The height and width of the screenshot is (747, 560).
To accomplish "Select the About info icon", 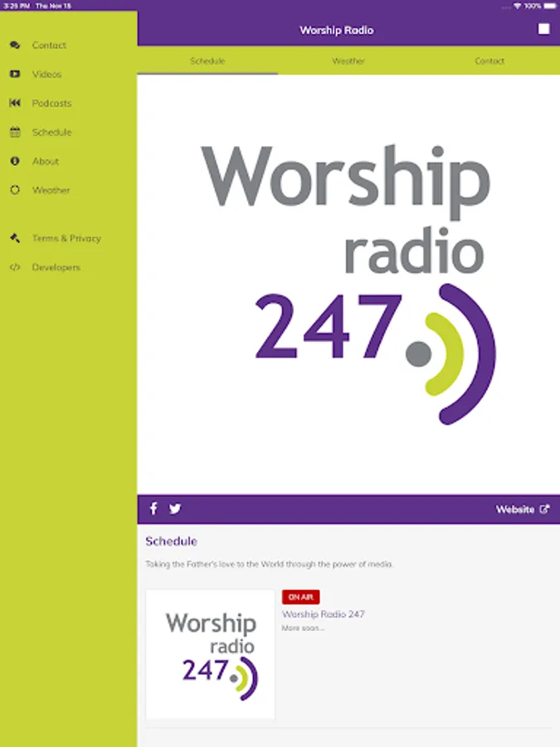I will (15, 161).
